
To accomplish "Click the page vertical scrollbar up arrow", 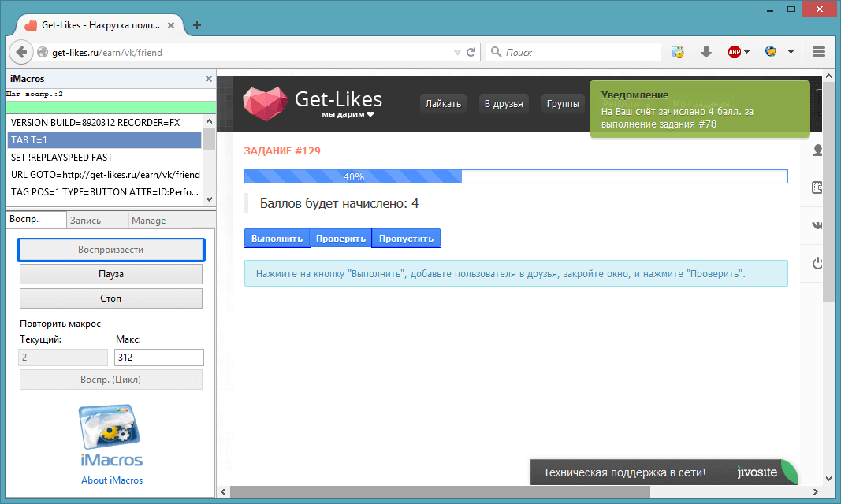I will point(828,76).
